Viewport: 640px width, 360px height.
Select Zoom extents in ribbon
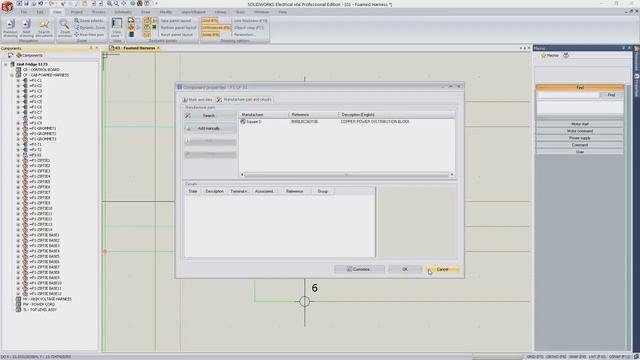(x=89, y=20)
